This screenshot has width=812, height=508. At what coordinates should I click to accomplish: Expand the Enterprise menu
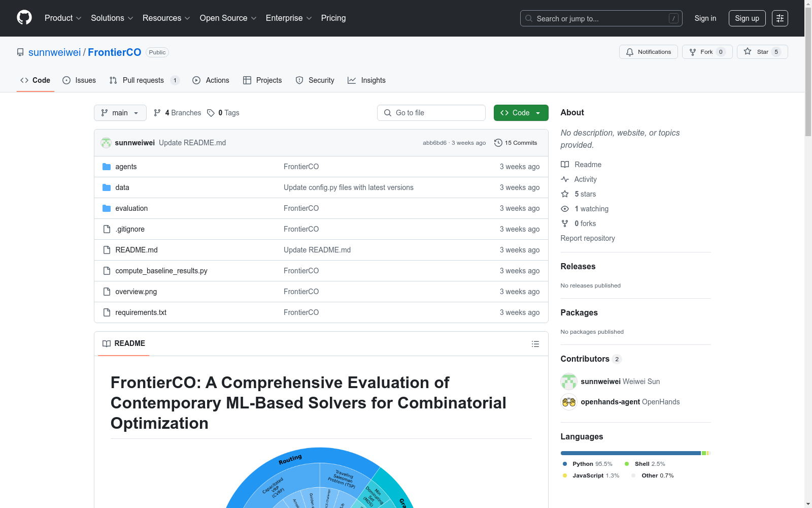(289, 18)
